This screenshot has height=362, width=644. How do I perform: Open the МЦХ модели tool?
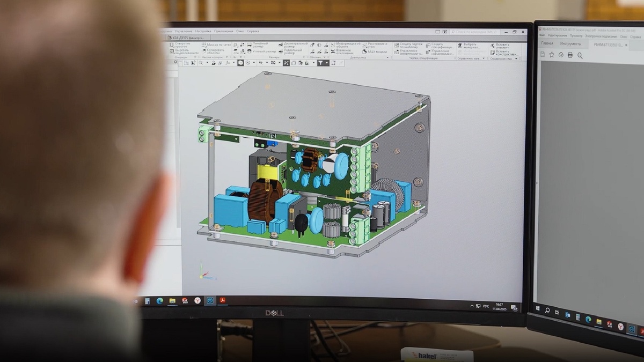click(374, 51)
